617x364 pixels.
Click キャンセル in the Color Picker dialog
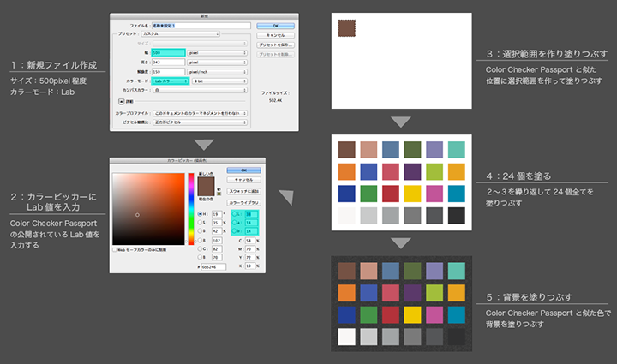point(244,179)
